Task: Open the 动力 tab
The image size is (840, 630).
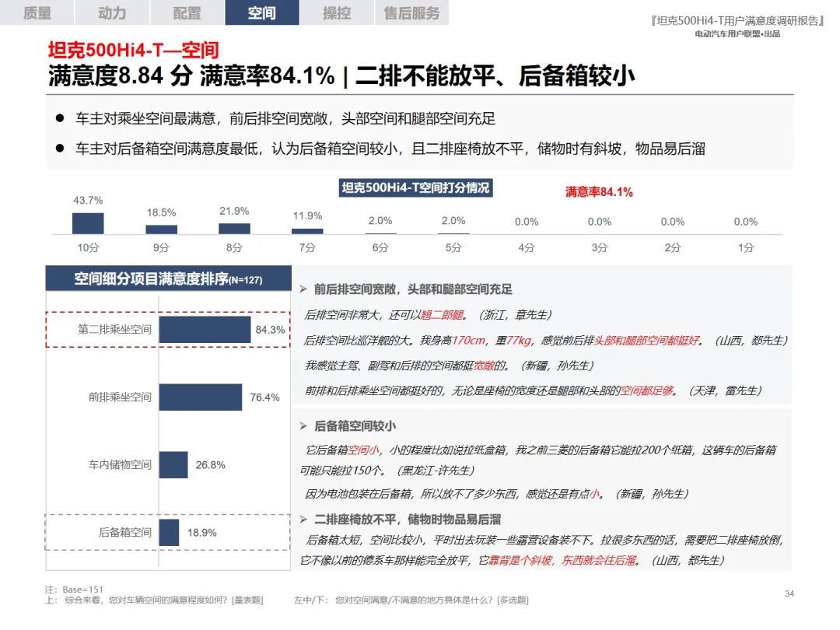Action: pyautogui.click(x=112, y=12)
